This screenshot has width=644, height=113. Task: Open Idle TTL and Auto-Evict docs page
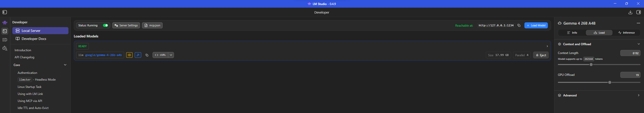tap(33, 108)
